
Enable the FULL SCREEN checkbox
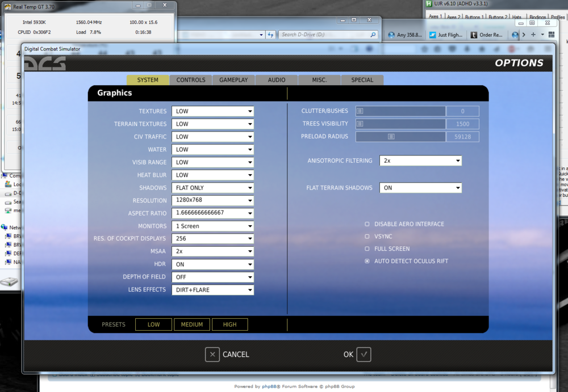367,248
